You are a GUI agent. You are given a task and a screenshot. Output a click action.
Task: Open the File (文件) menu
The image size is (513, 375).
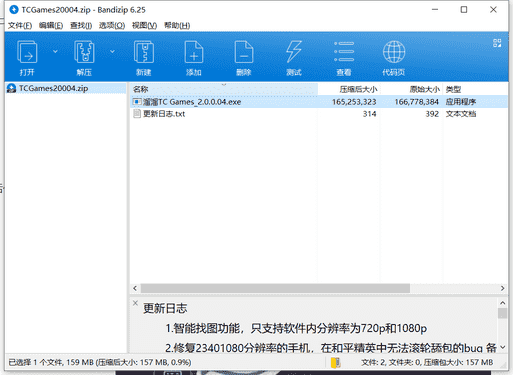pyautogui.click(x=20, y=25)
